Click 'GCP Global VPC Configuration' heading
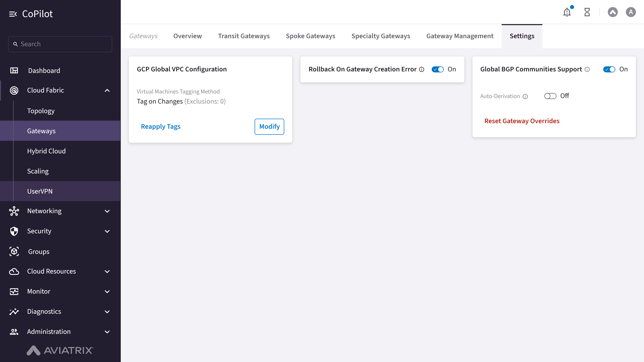 pos(182,69)
